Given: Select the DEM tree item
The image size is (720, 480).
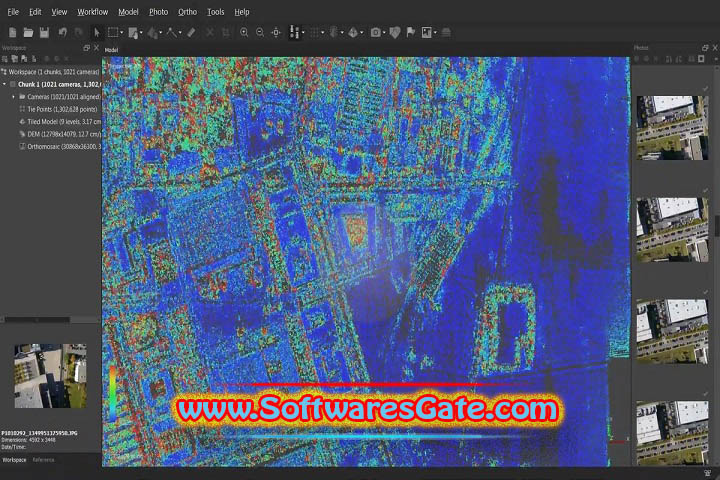Looking at the screenshot, I should point(60,134).
